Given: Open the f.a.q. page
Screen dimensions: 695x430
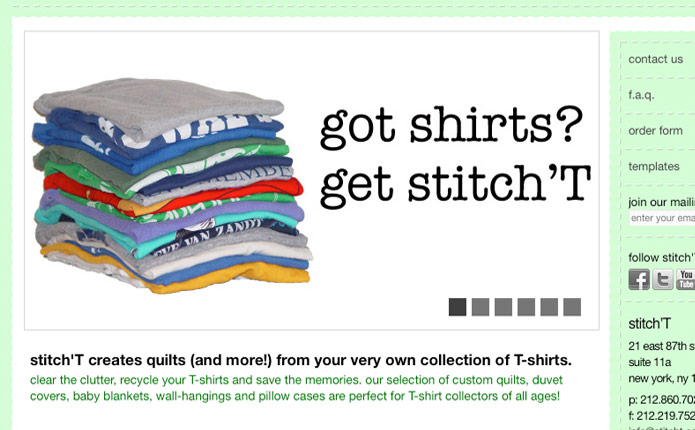Looking at the screenshot, I should [641, 95].
